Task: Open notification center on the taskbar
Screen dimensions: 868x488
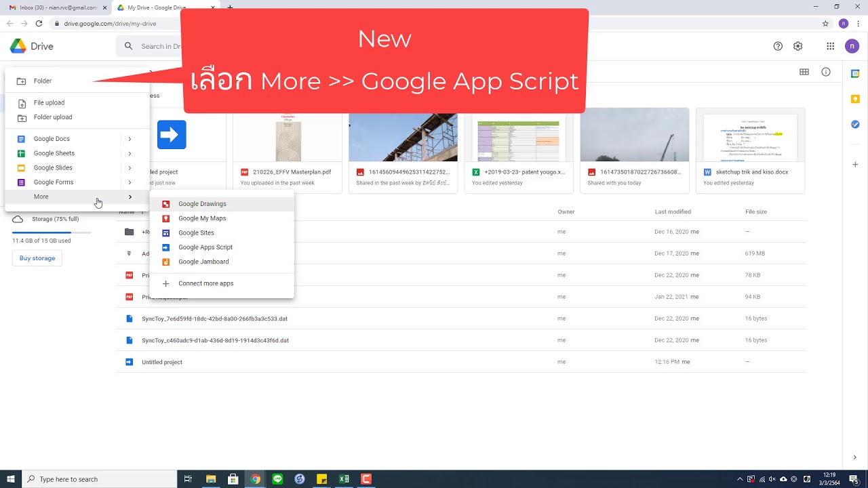Action: (854, 479)
